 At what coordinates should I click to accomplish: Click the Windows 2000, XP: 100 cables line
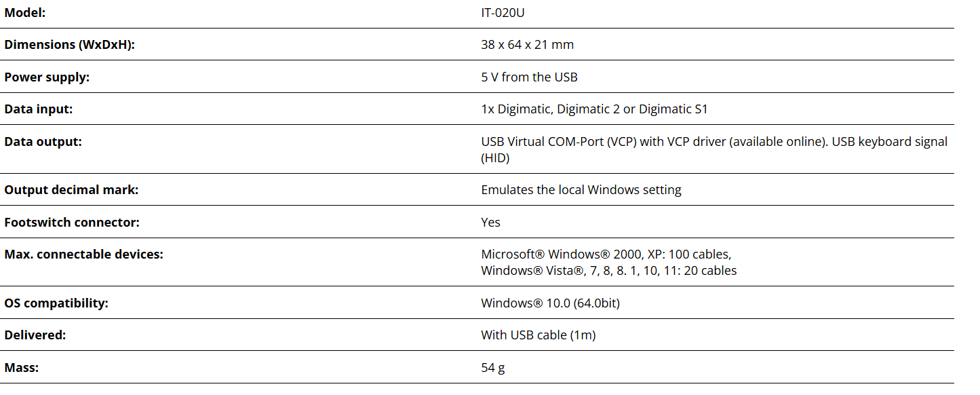pyautogui.click(x=606, y=255)
